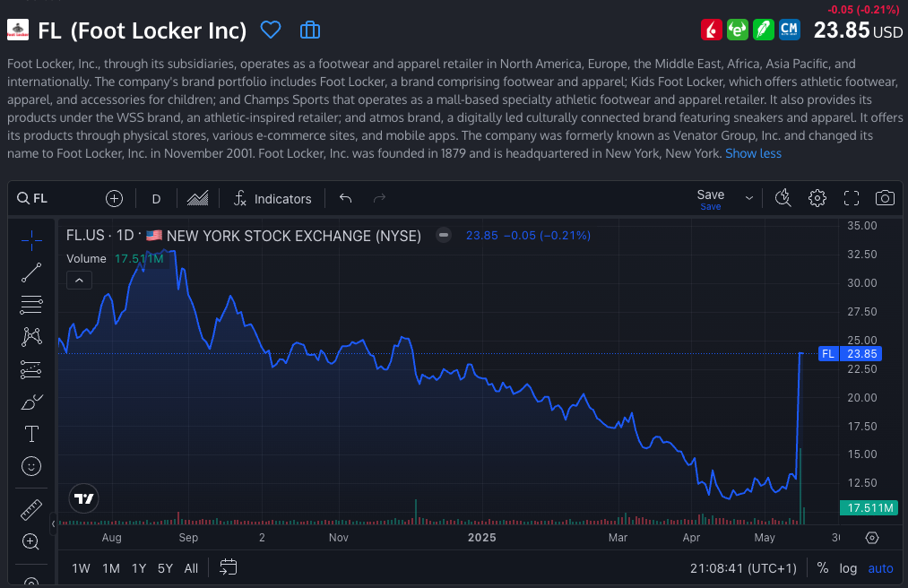Open the Save layout dropdown arrow
The width and height of the screenshot is (908, 588).
click(748, 197)
